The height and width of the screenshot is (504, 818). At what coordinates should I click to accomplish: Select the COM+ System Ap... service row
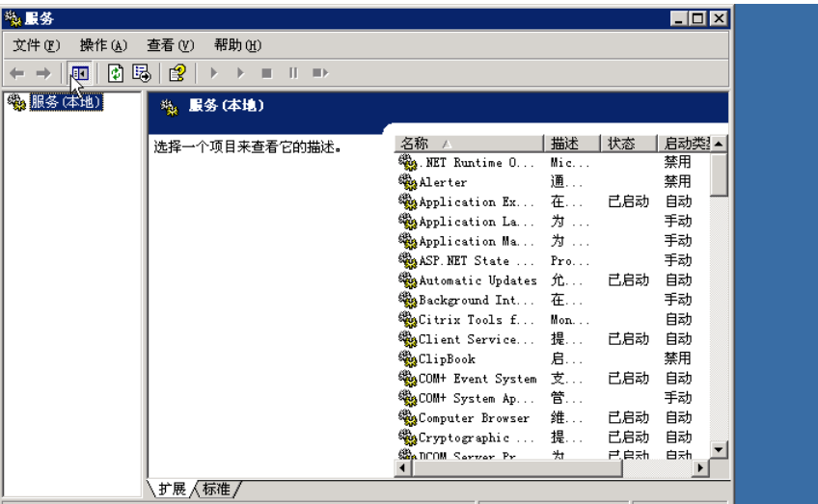(x=553, y=398)
